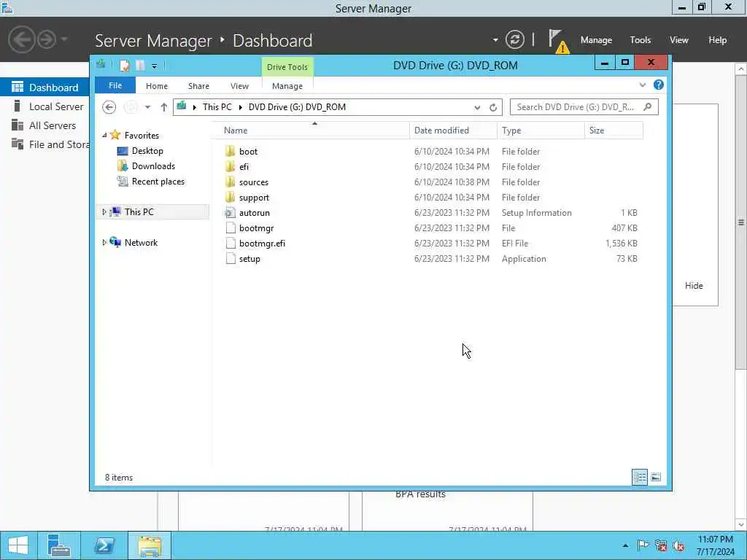Select the support folder icon
The width and height of the screenshot is (747, 560).
tap(231, 197)
